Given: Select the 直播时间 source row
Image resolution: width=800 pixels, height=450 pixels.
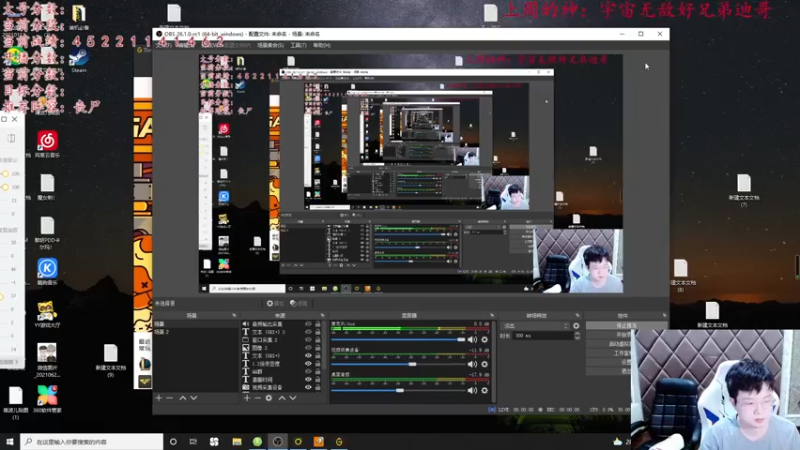Looking at the screenshot, I should [x=282, y=380].
